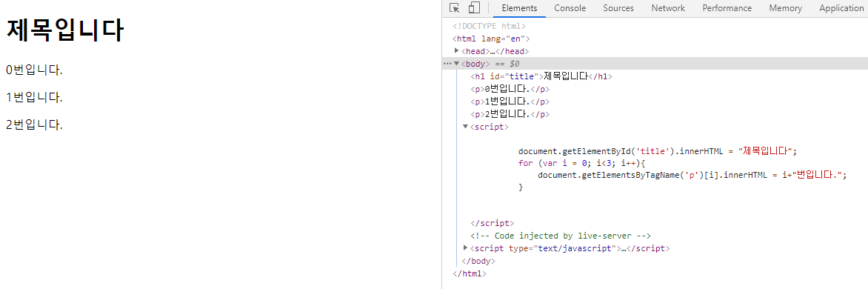Switch to the Network tab
The height and width of the screenshot is (289, 868).
667,7
